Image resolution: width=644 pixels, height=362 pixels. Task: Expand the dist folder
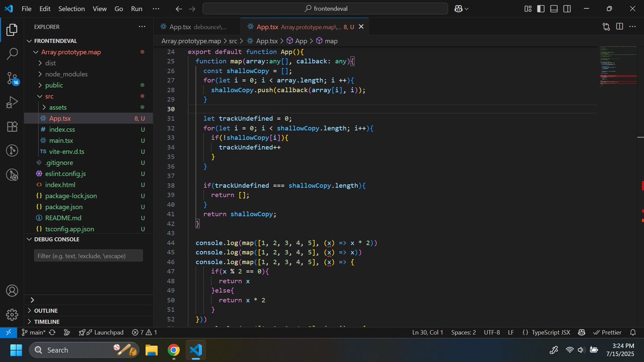tap(41, 63)
